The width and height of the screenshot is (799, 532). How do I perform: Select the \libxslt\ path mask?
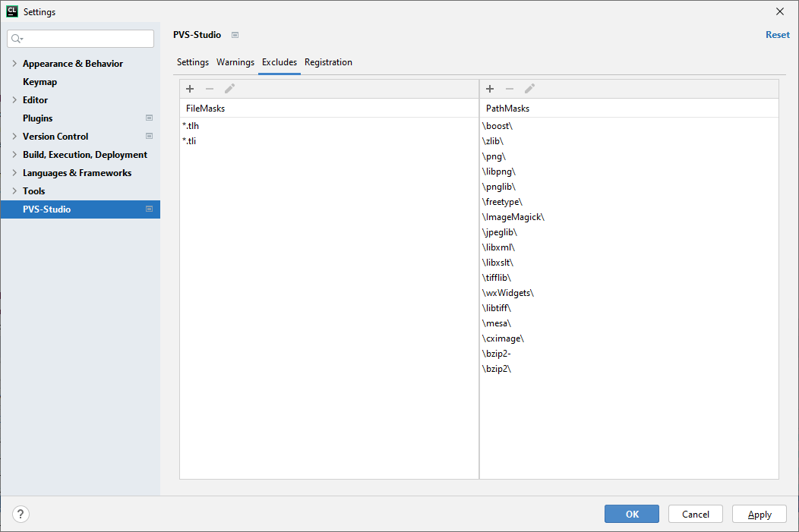(630, 263)
